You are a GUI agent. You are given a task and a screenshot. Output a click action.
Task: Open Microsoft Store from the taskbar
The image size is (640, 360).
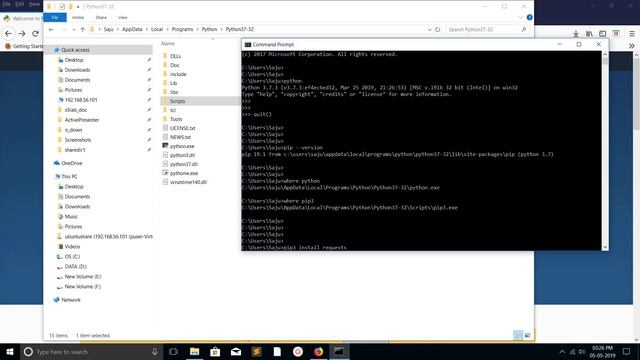click(x=215, y=351)
